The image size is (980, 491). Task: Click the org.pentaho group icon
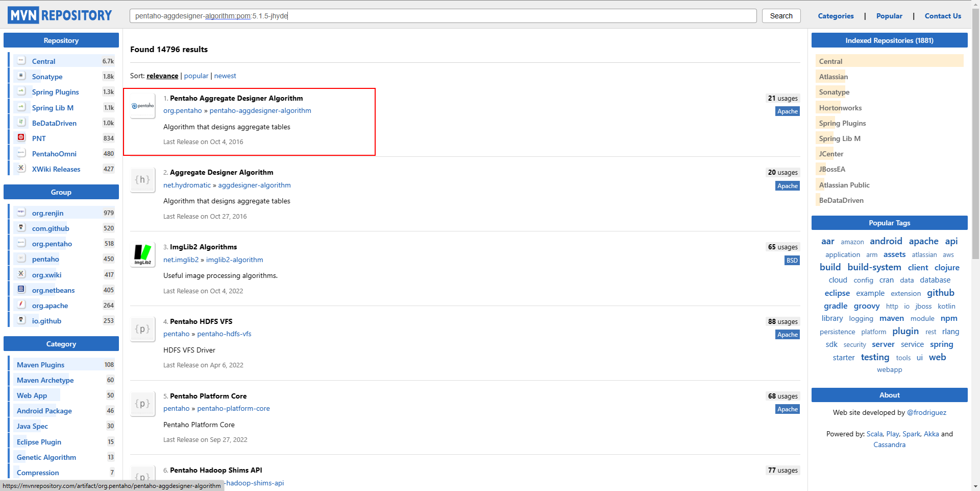[x=21, y=243]
